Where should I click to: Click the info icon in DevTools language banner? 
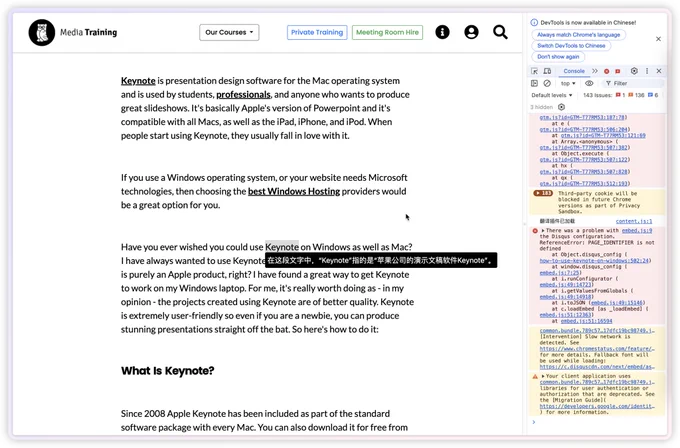[534, 23]
